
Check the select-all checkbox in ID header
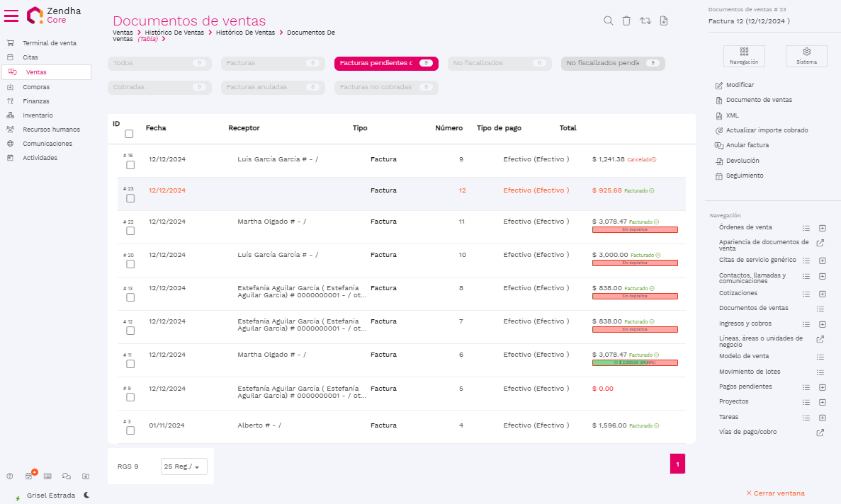pyautogui.click(x=129, y=134)
